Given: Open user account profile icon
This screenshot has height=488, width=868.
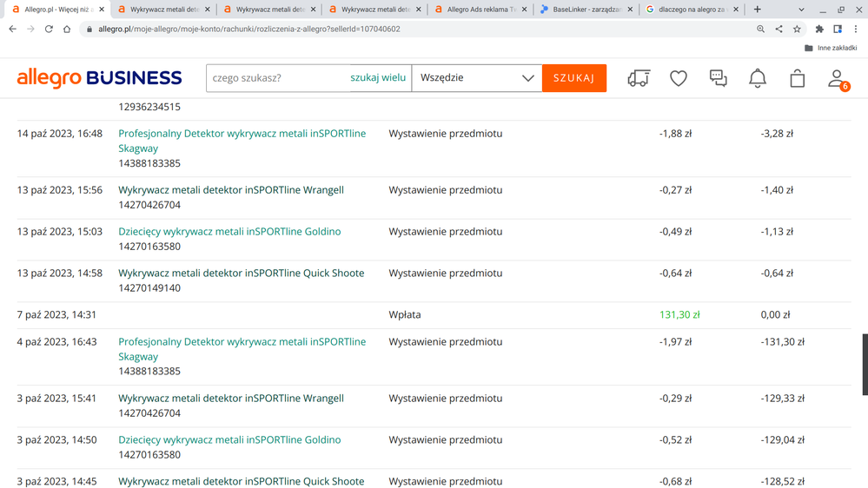Looking at the screenshot, I should coord(837,79).
